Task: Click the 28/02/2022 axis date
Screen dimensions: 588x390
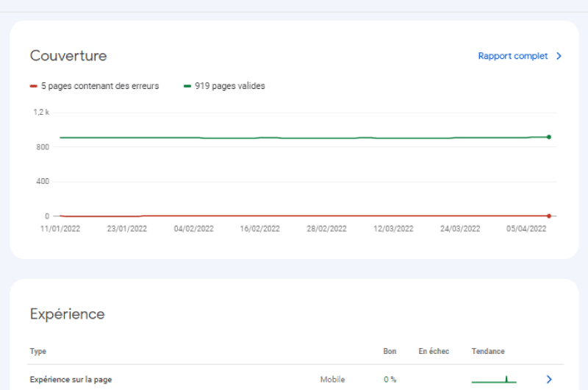Action: pyautogui.click(x=326, y=229)
